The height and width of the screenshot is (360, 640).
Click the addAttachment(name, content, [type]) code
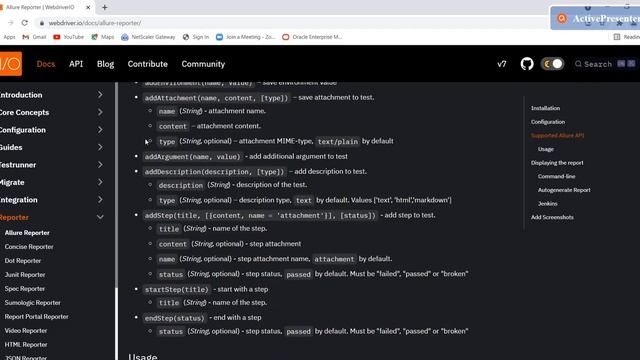tap(216, 98)
